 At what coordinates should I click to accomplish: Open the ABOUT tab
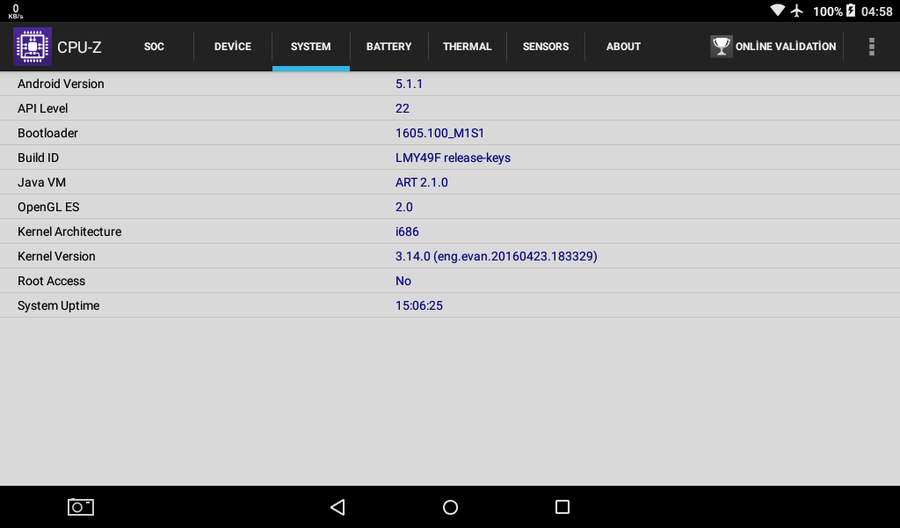click(623, 46)
